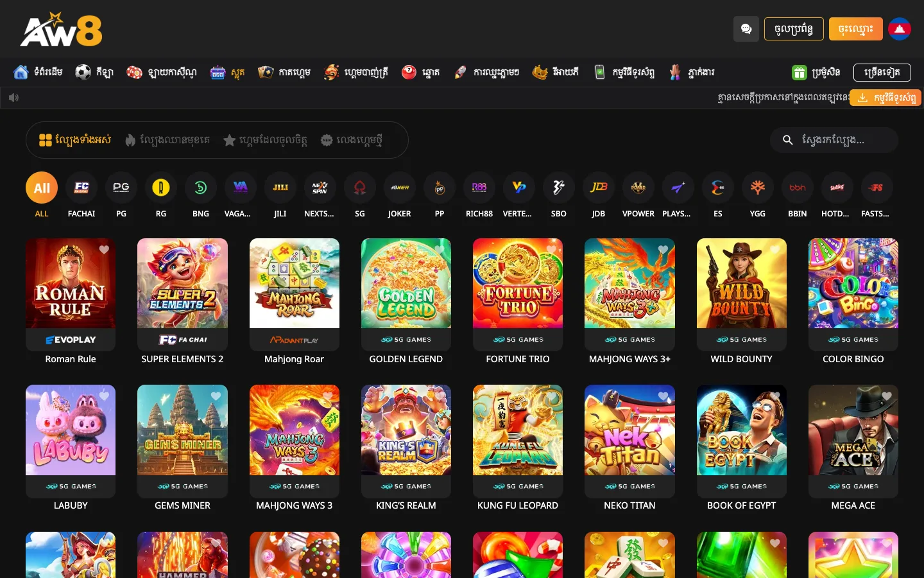Click the orange app download button

tap(886, 98)
